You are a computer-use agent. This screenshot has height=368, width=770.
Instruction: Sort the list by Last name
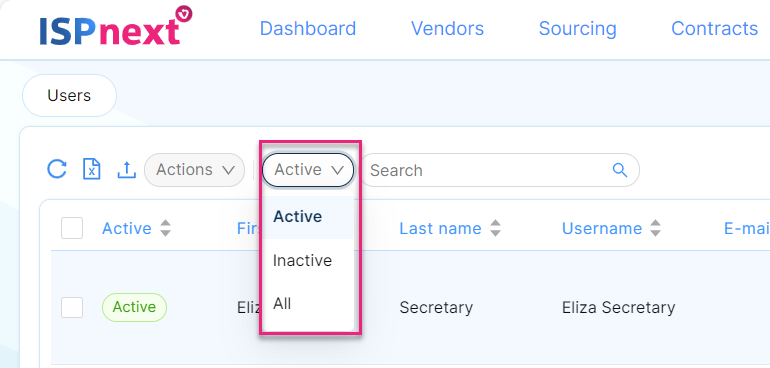495,228
